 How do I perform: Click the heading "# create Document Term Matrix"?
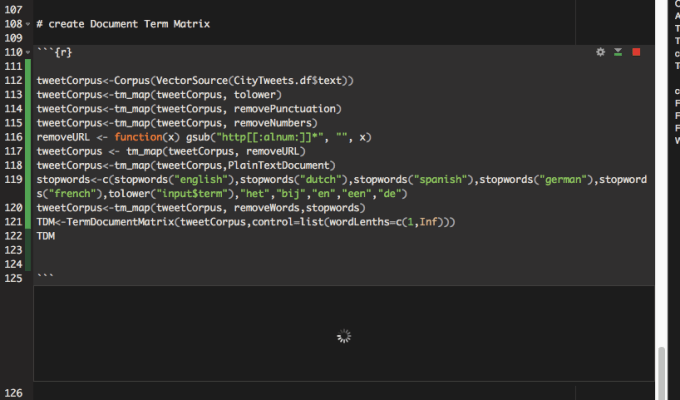pyautogui.click(x=123, y=24)
